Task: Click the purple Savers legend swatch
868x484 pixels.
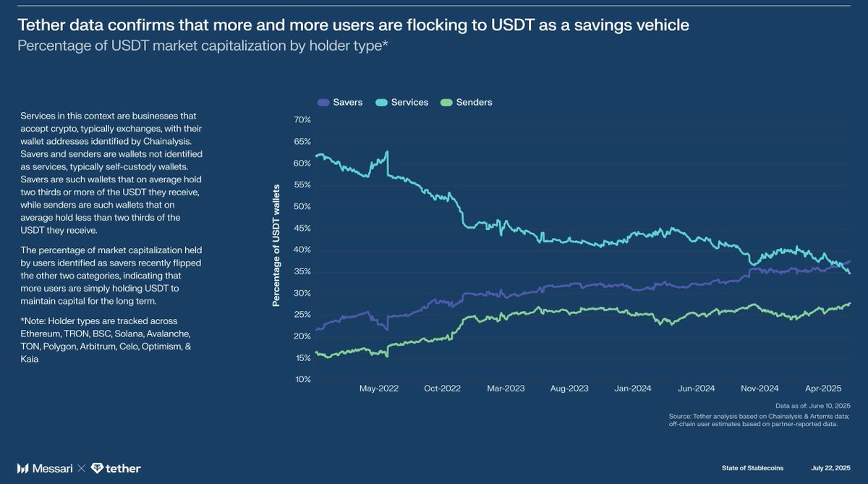Action: click(323, 103)
